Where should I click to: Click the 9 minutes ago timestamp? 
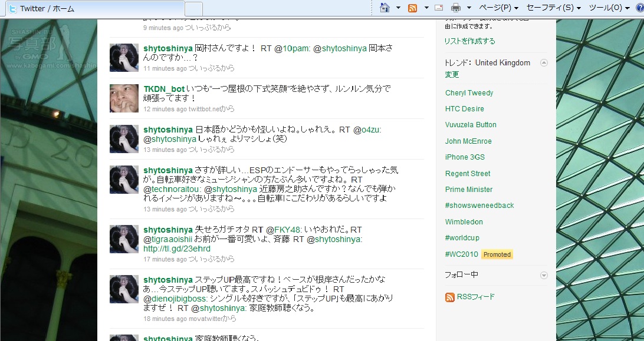(x=163, y=28)
